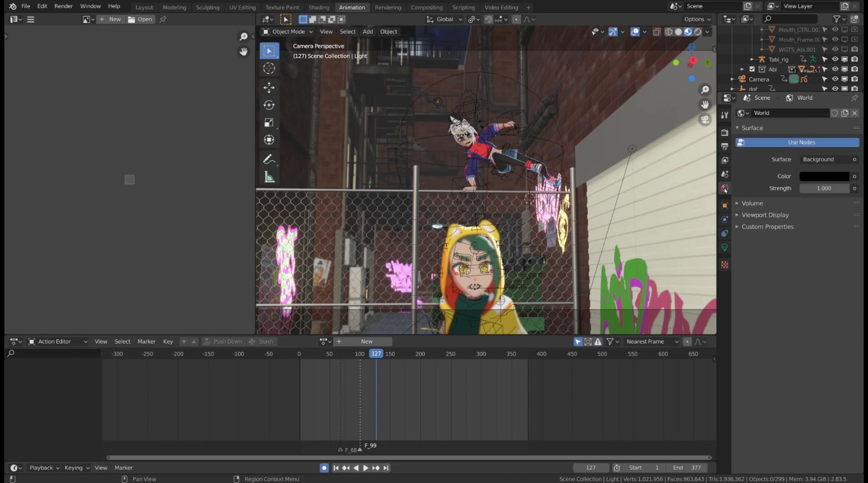The width and height of the screenshot is (868, 483).
Task: Open the Tool properties tab
Action: tap(724, 115)
